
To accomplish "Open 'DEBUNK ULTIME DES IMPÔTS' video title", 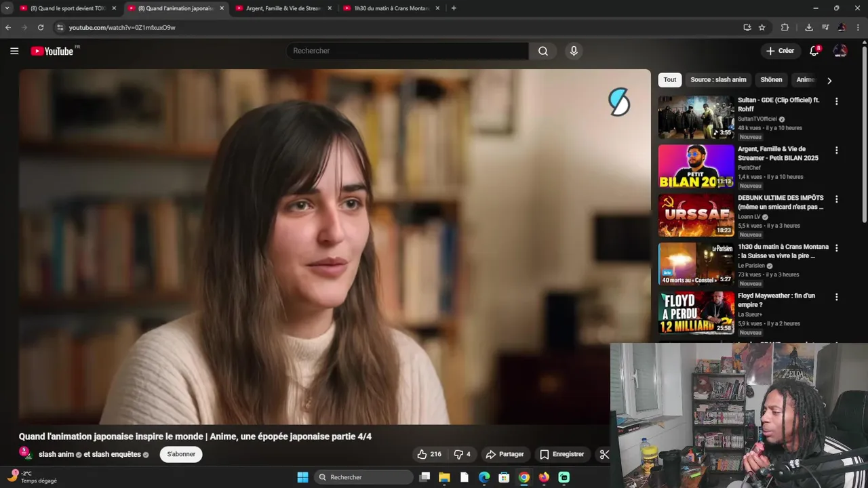I will point(781,202).
